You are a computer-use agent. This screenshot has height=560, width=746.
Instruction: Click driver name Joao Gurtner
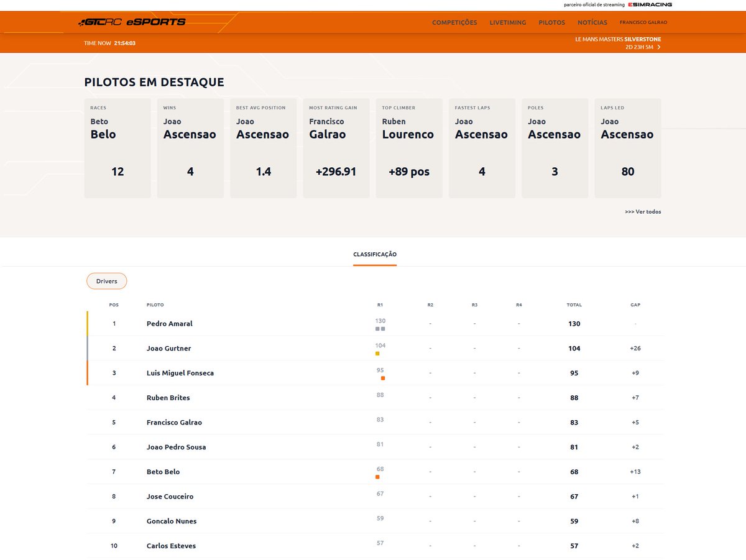point(169,349)
